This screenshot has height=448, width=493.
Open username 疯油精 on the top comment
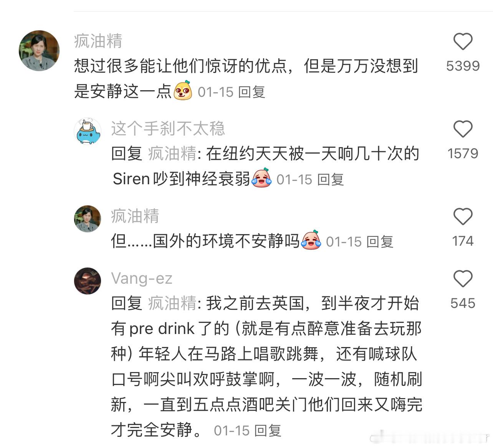pos(98,41)
